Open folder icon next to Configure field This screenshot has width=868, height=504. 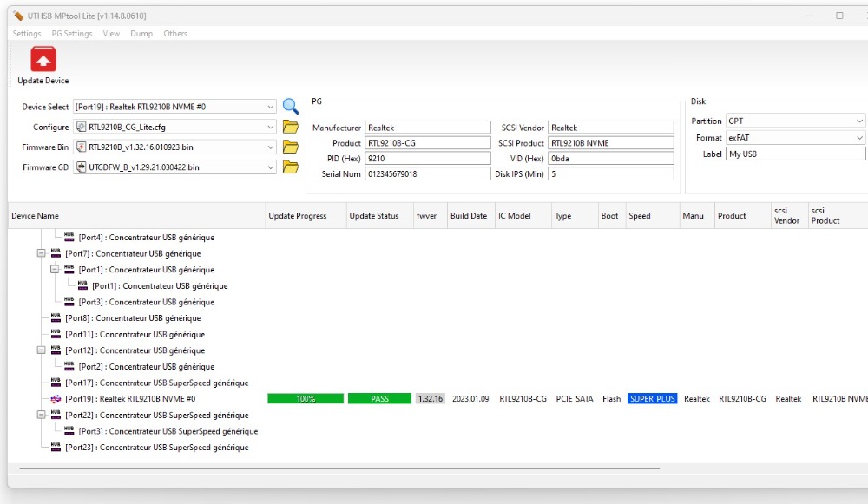291,127
